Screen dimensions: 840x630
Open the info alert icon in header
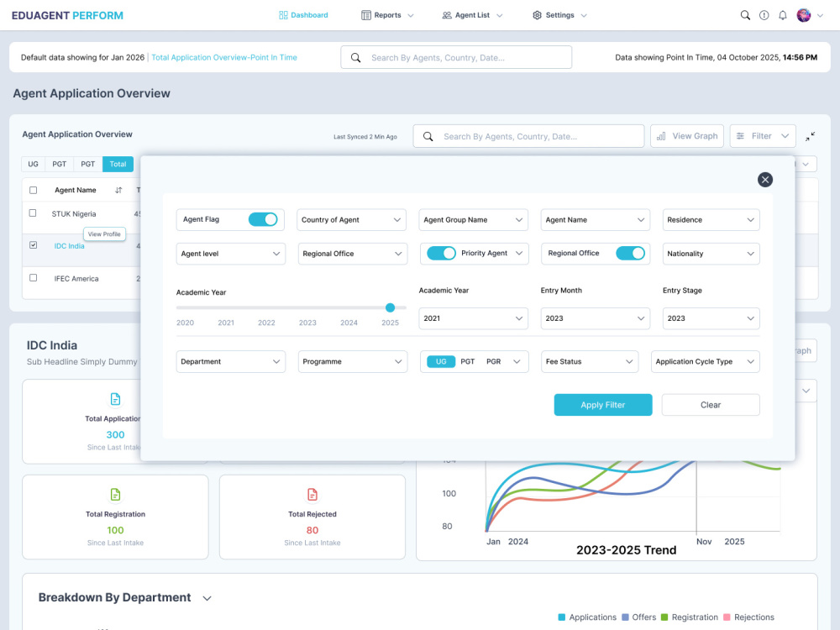tap(764, 15)
